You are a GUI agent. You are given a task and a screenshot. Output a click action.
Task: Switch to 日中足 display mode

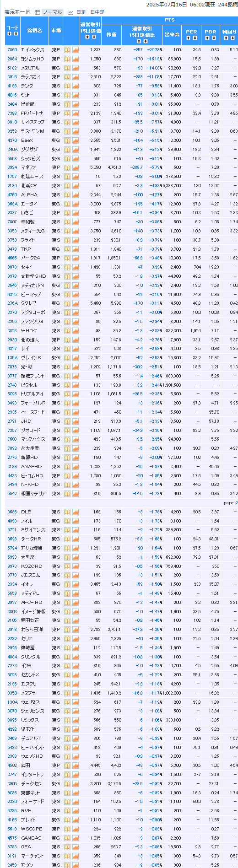pos(97,12)
